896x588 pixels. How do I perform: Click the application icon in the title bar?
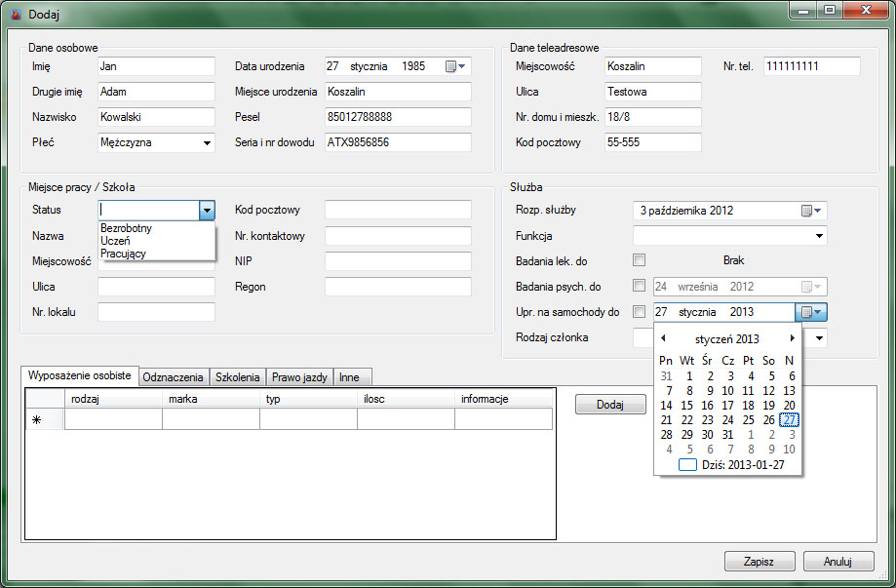[x=15, y=14]
